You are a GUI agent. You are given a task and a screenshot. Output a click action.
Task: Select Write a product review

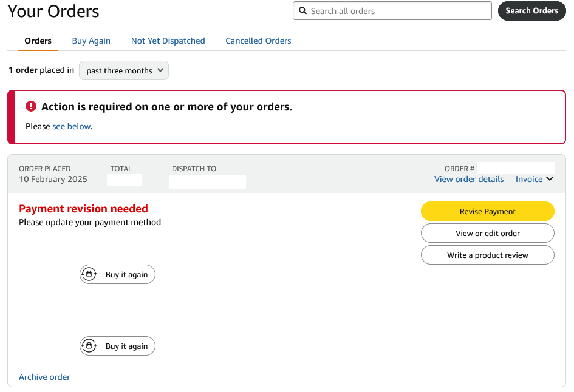pos(487,255)
